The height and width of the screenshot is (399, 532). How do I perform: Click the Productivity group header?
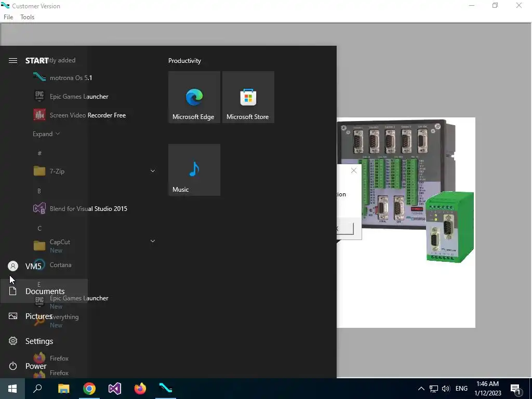tap(184, 61)
